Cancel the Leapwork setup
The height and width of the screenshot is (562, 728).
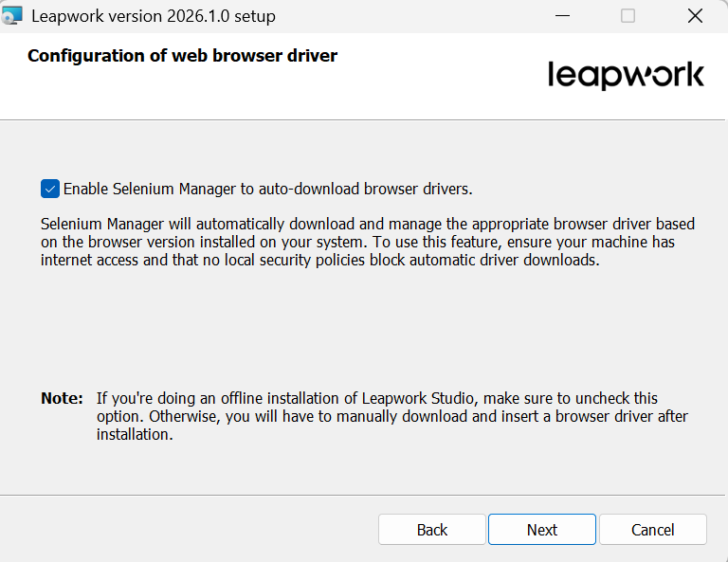pyautogui.click(x=653, y=530)
